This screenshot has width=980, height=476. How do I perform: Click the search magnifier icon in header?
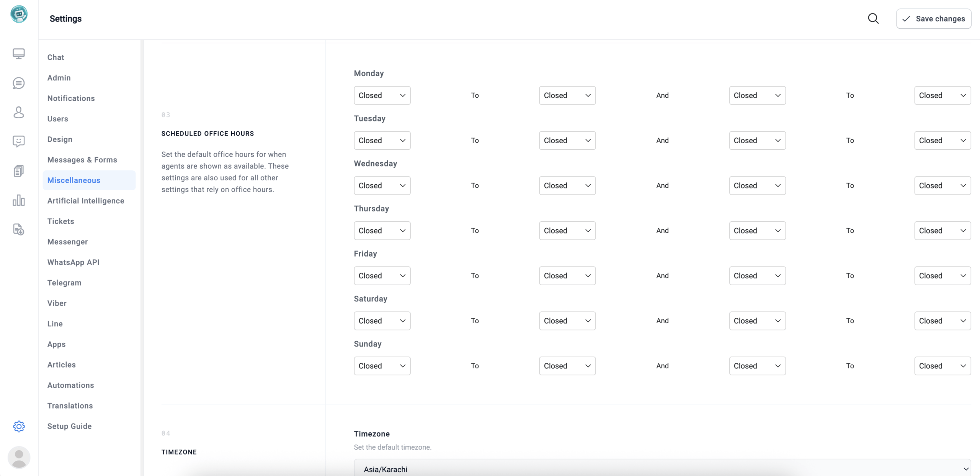click(873, 18)
